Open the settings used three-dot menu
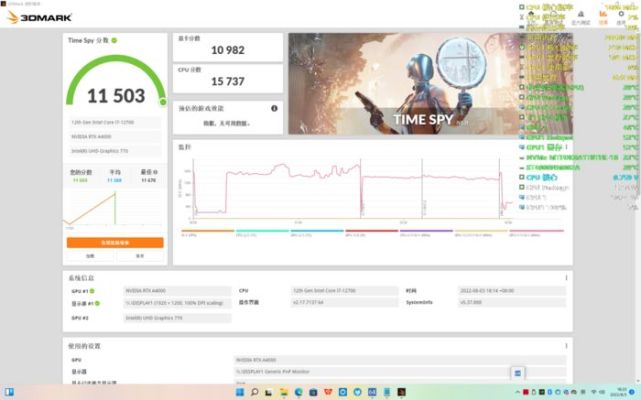The image size is (641, 400). 566,346
